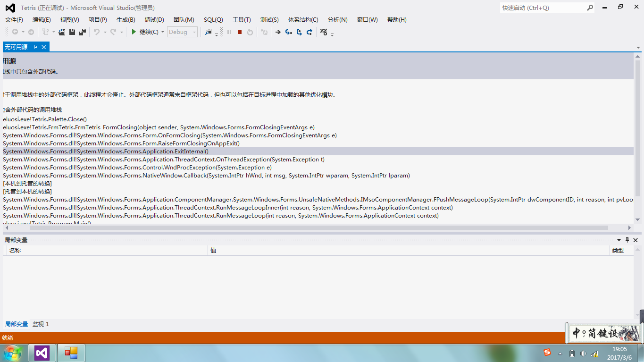This screenshot has height=362, width=644.
Task: Open the 文件(F) menu
Action: pyautogui.click(x=14, y=20)
